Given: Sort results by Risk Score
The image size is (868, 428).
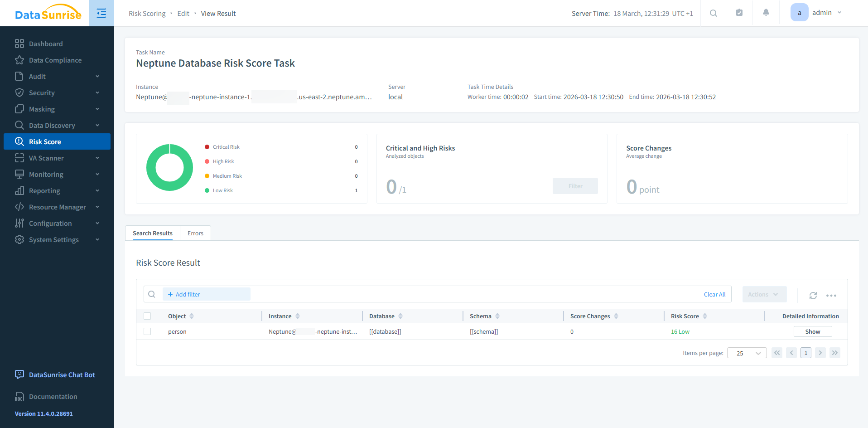Looking at the screenshot, I should coord(705,316).
